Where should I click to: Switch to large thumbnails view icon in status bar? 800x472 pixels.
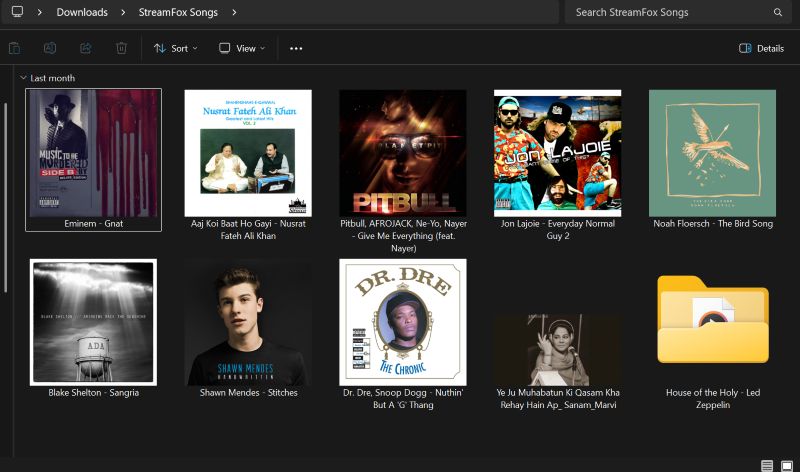[787, 465]
